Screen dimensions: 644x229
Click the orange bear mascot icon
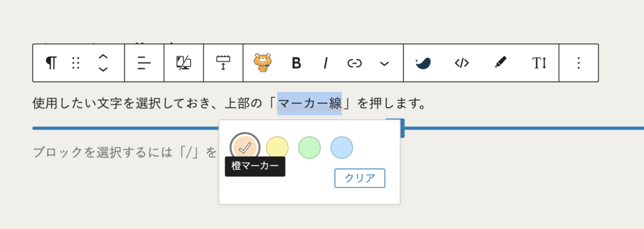pos(262,63)
